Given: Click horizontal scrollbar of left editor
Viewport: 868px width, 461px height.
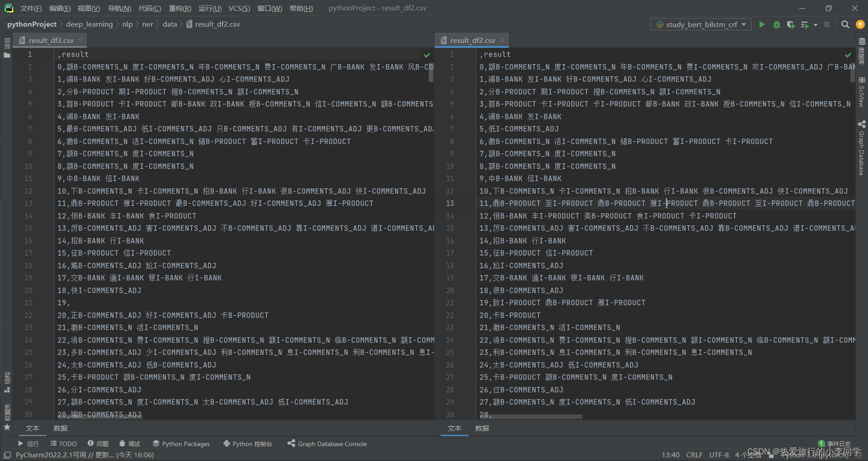Looking at the screenshot, I should click(99, 417).
